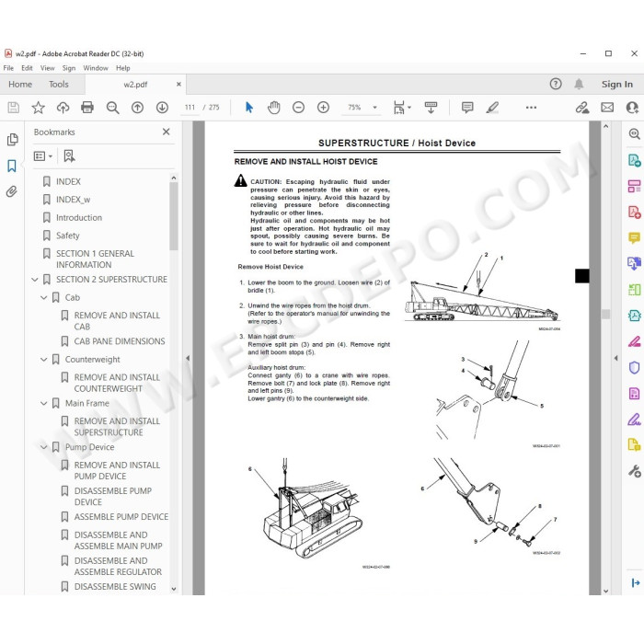644x644 pixels.
Task: Click the upload to cloud icon
Action: click(63, 108)
